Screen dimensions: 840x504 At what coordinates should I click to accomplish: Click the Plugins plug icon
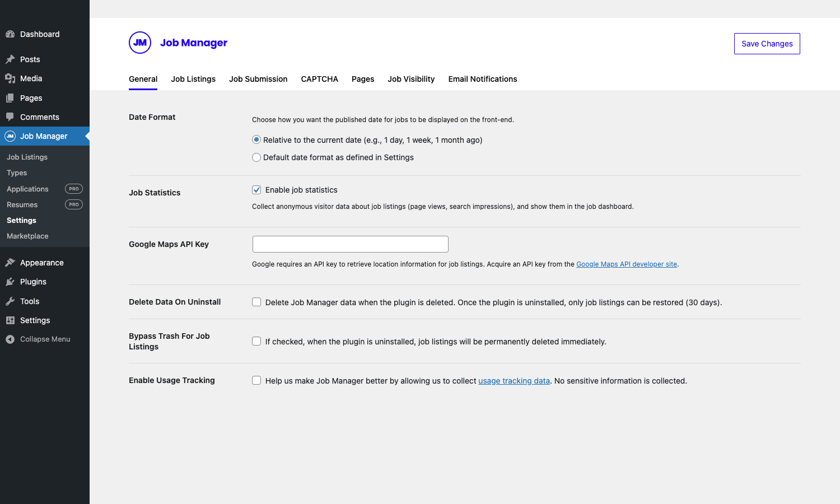[10, 282]
